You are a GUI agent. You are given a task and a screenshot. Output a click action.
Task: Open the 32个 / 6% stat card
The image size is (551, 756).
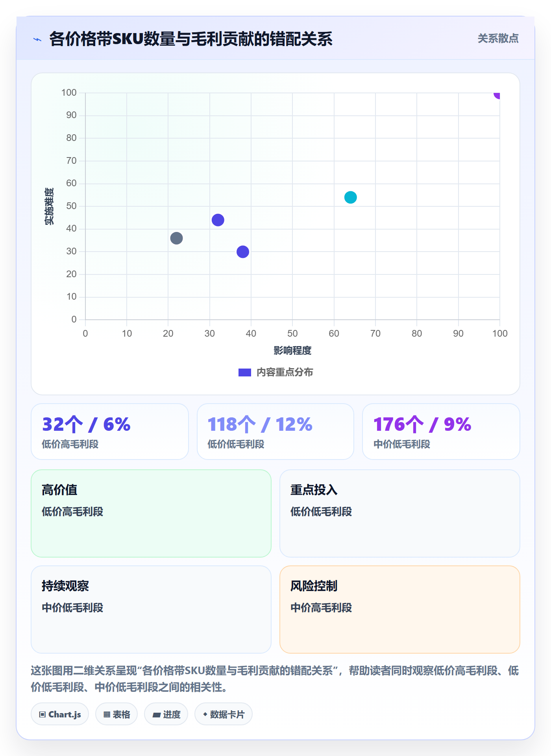pos(110,432)
